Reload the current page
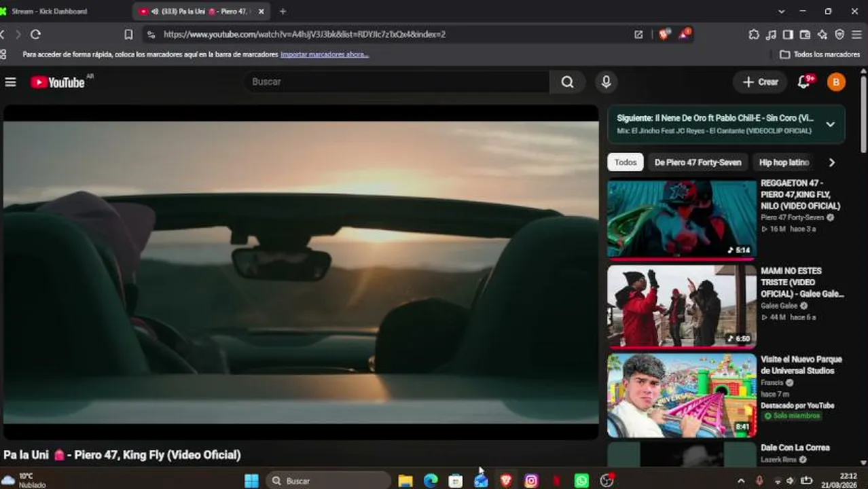 [35, 34]
